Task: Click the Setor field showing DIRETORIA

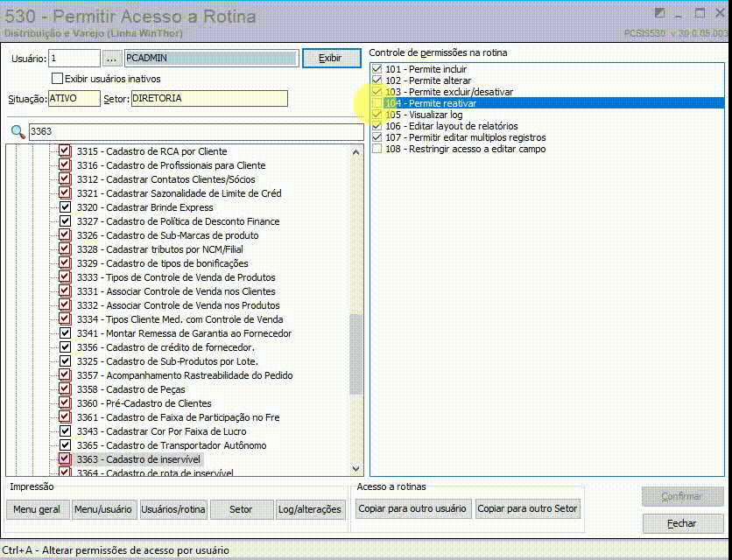Action: coord(209,99)
